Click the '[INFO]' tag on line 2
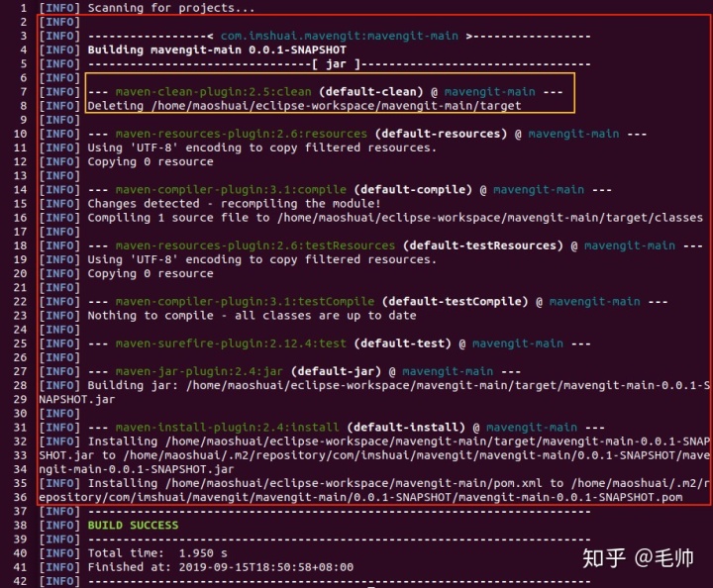Viewport: 713px width, 588px height. (x=59, y=22)
